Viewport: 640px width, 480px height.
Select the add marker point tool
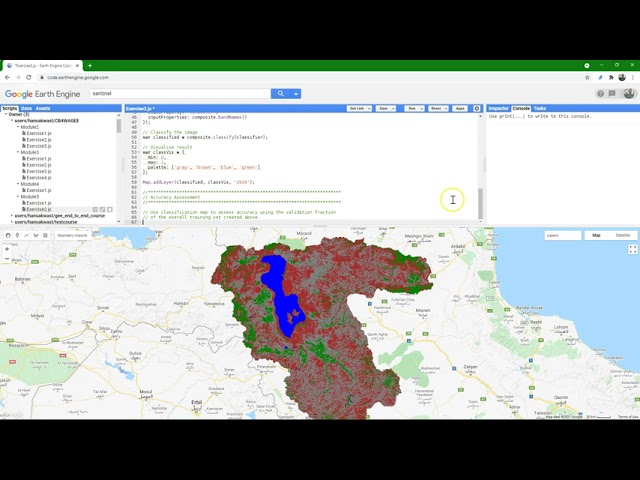(x=17, y=236)
